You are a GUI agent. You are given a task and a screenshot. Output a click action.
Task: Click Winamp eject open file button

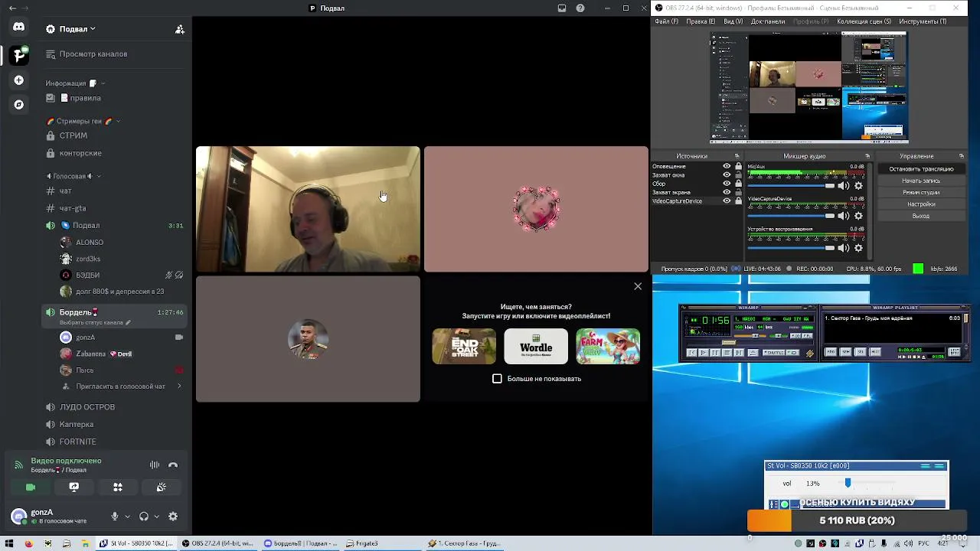(x=753, y=353)
